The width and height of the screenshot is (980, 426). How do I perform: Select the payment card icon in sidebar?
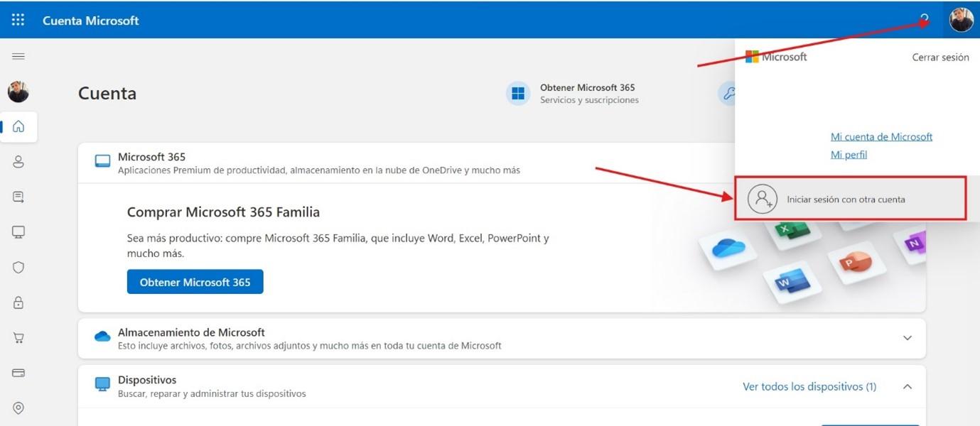click(18, 372)
